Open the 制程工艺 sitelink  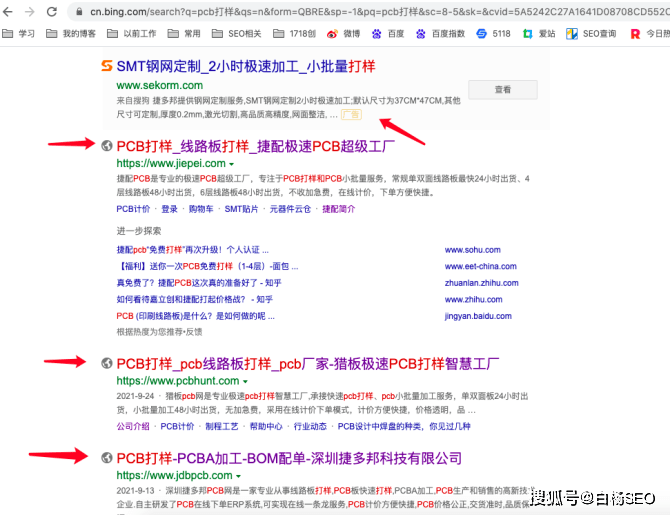point(222,426)
